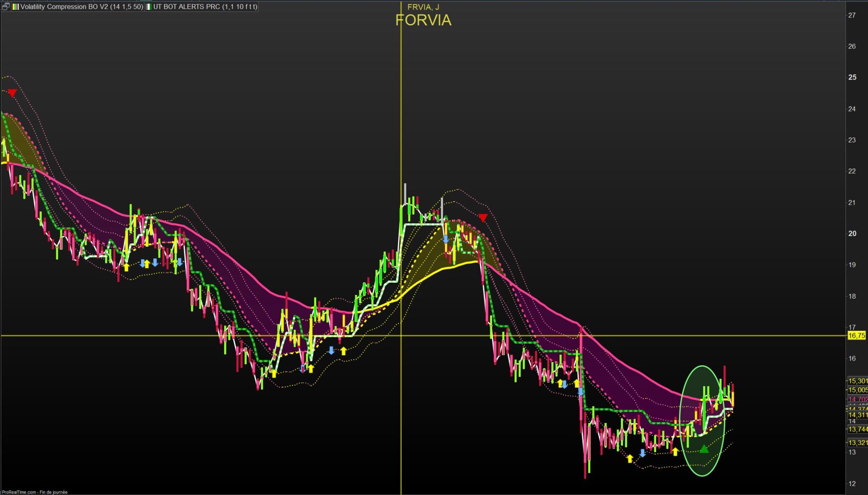Select the 13,321 price label on axis
The width and height of the screenshot is (868, 495).
pyautogui.click(x=857, y=442)
